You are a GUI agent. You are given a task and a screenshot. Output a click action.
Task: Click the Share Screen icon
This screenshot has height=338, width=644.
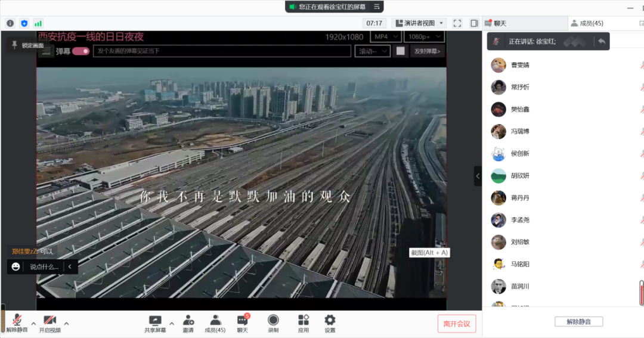[155, 320]
